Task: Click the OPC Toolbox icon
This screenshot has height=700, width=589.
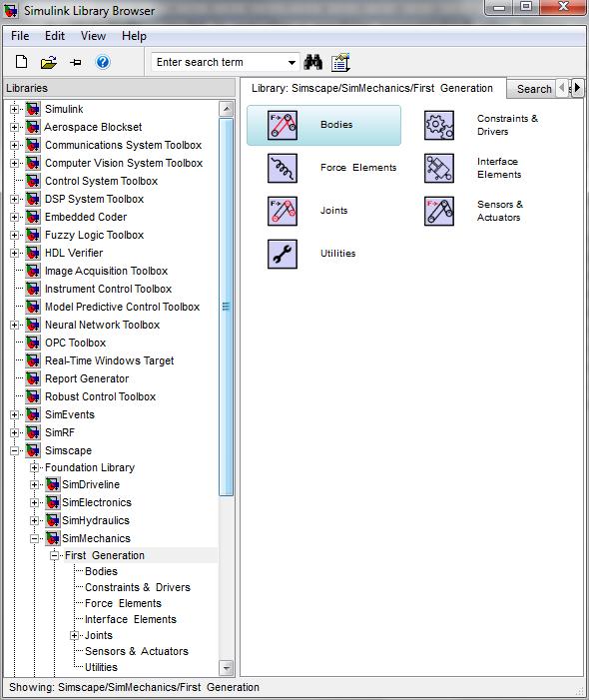Action: [x=33, y=343]
